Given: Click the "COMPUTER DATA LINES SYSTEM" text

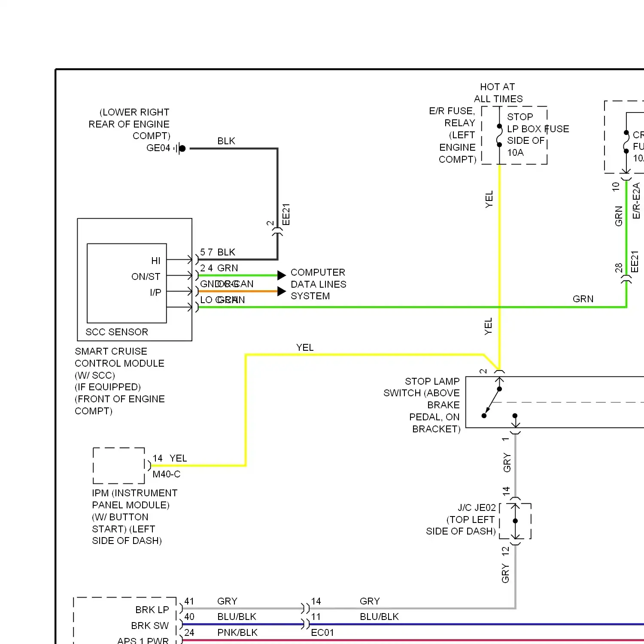Looking at the screenshot, I should coord(318,284).
